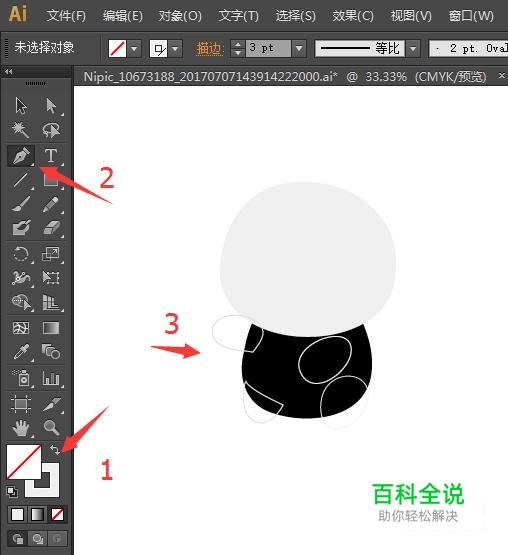Select the Magic Wand tool

[21, 130]
